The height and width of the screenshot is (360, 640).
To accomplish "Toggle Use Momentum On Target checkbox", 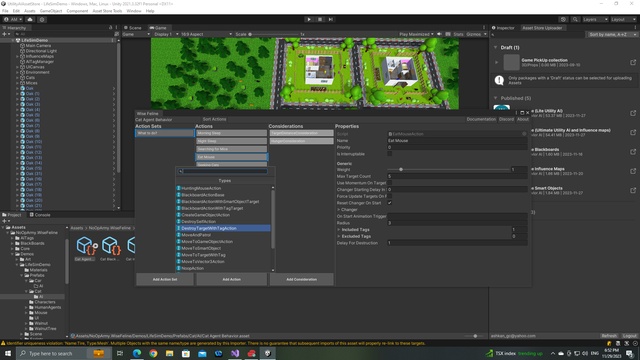I will tap(390, 183).
